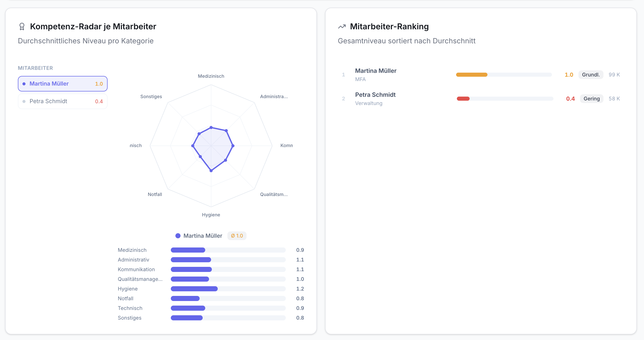Click the purple Martina Müller legend dot
Image resolution: width=644 pixels, height=340 pixels.
coord(178,236)
